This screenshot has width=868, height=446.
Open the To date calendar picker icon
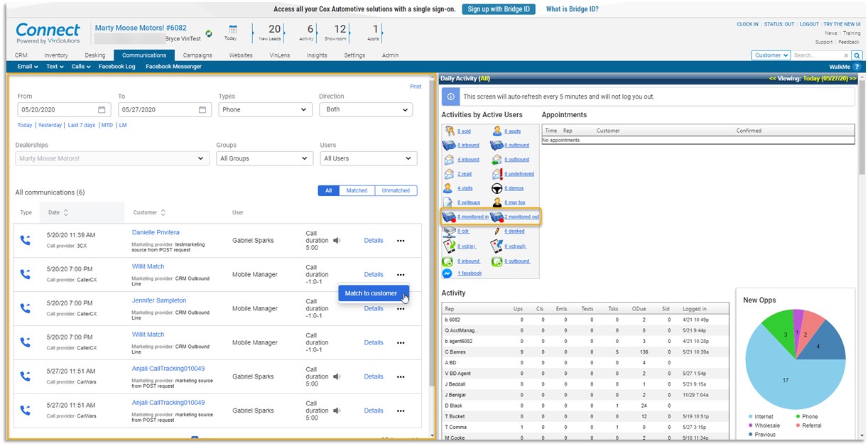[x=202, y=109]
